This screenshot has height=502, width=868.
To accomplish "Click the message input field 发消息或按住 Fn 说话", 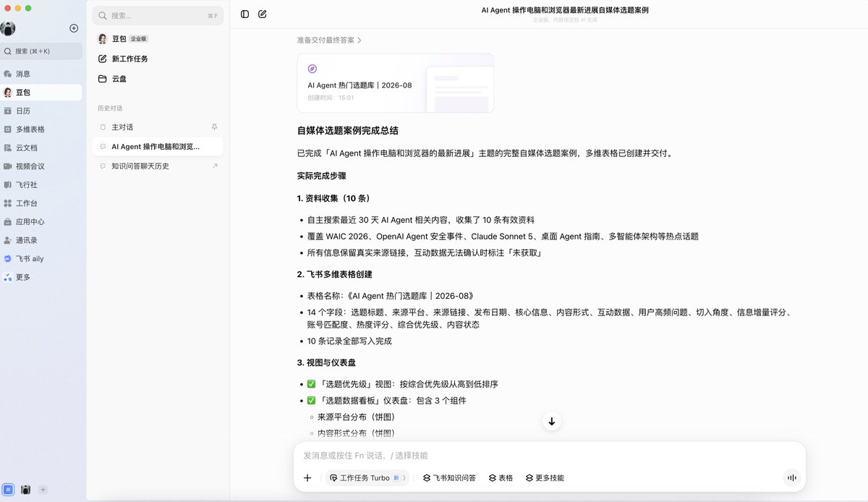I will [548, 456].
